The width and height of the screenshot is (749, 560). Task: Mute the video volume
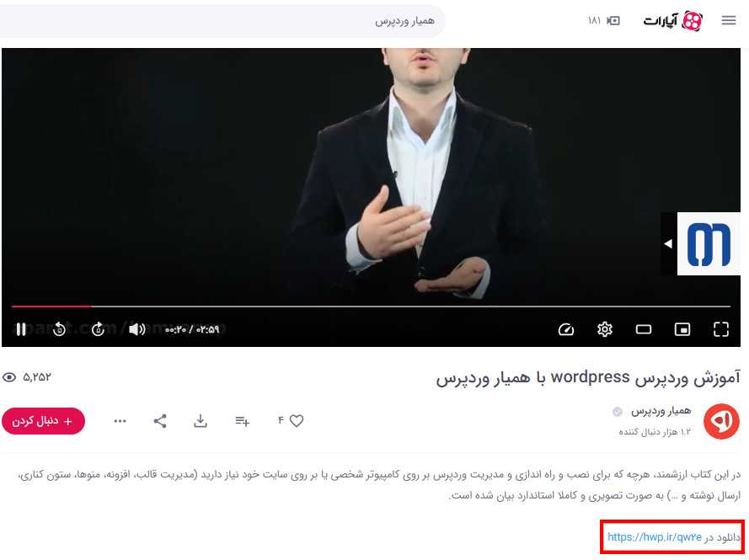pyautogui.click(x=137, y=329)
